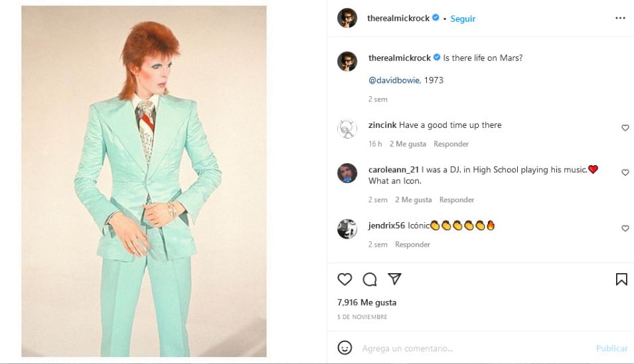The width and height of the screenshot is (634, 364).
Task: Open the comment bubble icon
Action: [370, 279]
